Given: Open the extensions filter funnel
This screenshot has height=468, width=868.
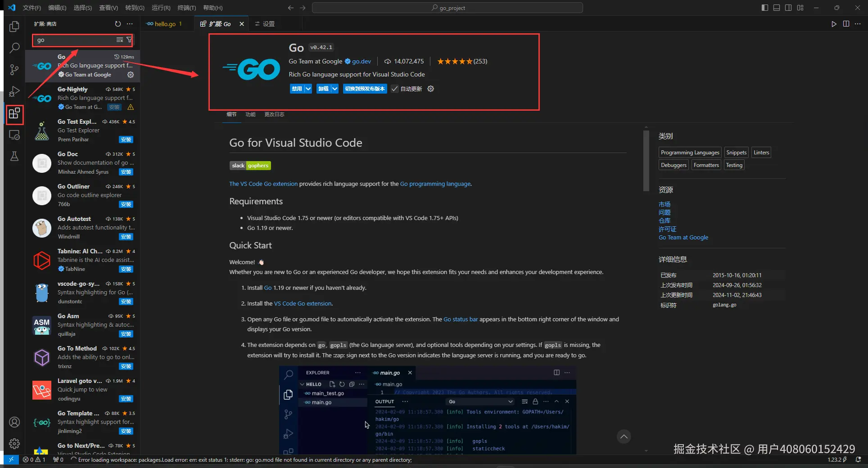Looking at the screenshot, I should (129, 40).
